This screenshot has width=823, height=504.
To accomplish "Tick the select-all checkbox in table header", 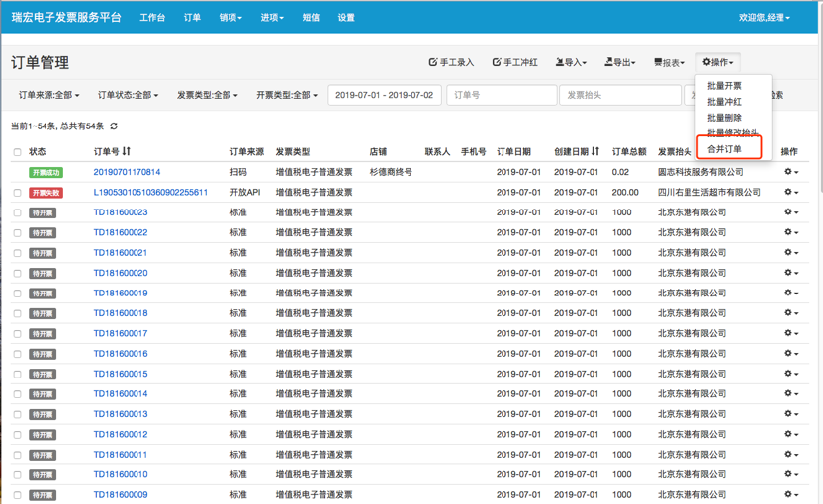I will click(x=18, y=152).
